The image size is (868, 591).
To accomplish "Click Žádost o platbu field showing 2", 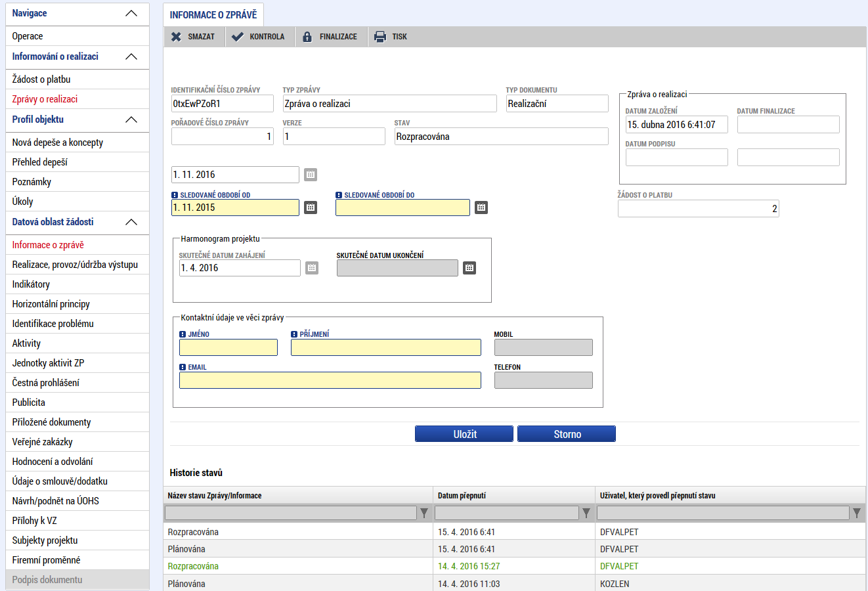I will tap(699, 209).
